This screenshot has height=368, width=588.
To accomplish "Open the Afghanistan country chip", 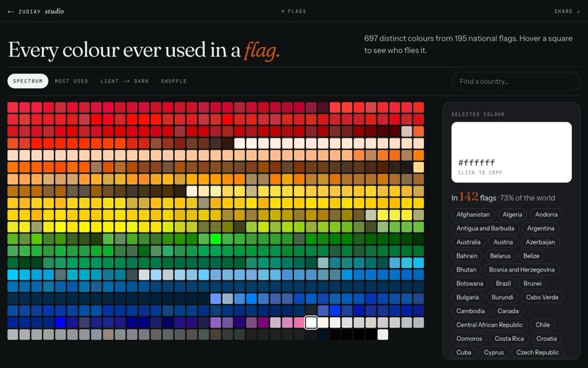I will click(x=473, y=214).
